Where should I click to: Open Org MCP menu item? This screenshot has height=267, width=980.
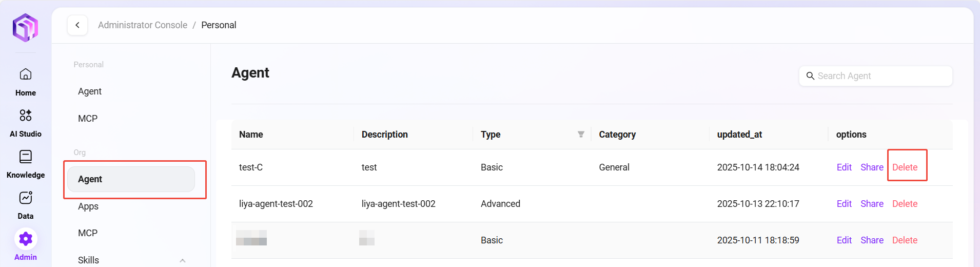(88, 233)
